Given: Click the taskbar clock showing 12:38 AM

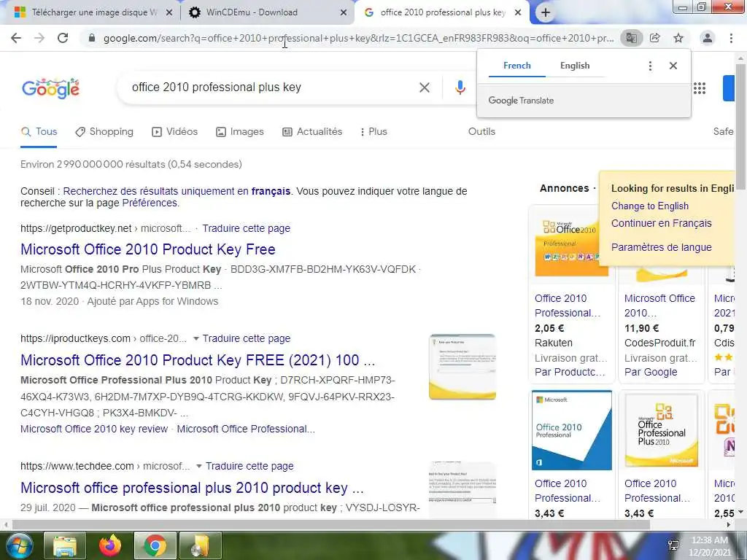Looking at the screenshot, I should tap(709, 545).
